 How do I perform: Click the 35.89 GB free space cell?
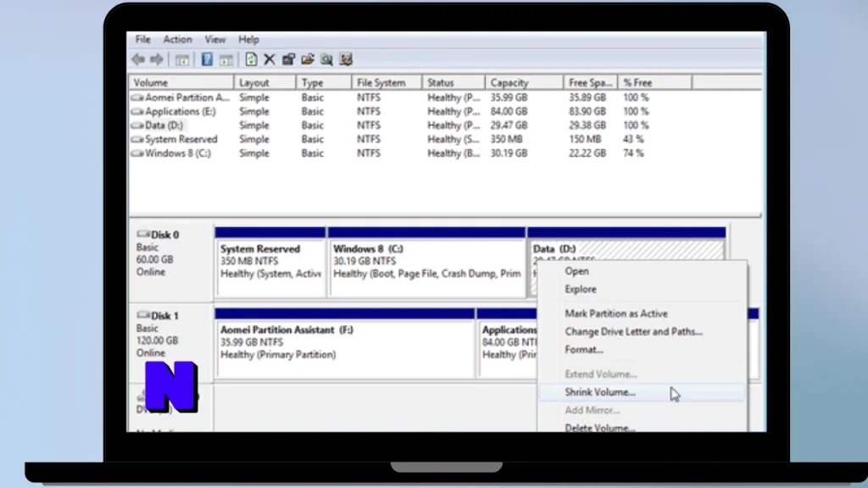pos(587,97)
